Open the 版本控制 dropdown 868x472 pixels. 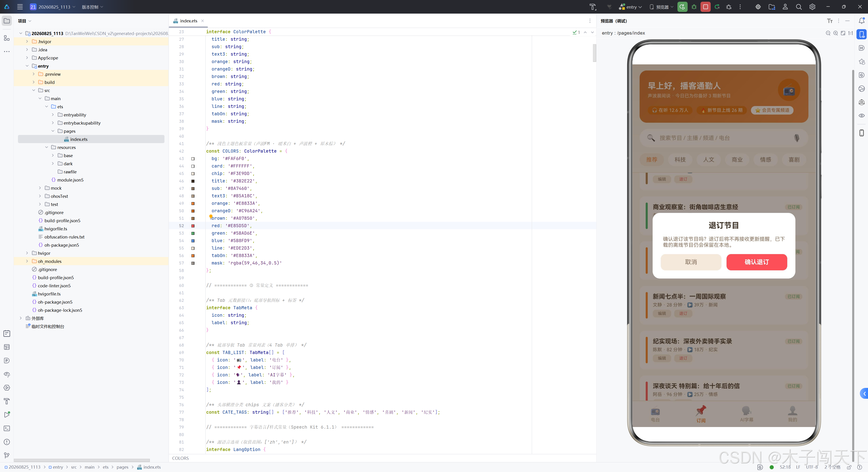(x=92, y=7)
